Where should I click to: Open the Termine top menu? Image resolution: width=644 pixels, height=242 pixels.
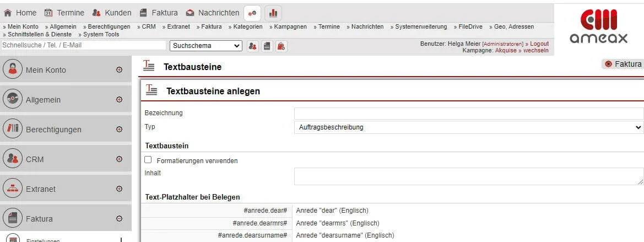[64, 13]
